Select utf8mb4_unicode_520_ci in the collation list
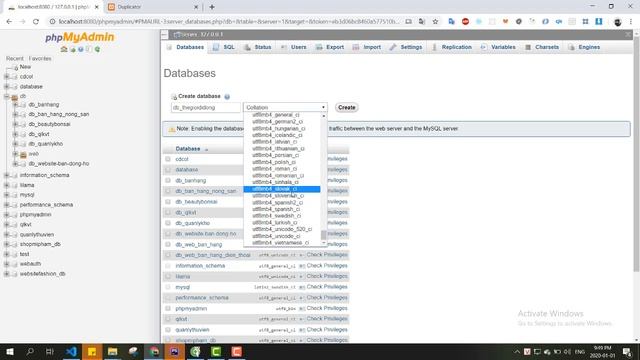This screenshot has width=640, height=360. pyautogui.click(x=282, y=229)
